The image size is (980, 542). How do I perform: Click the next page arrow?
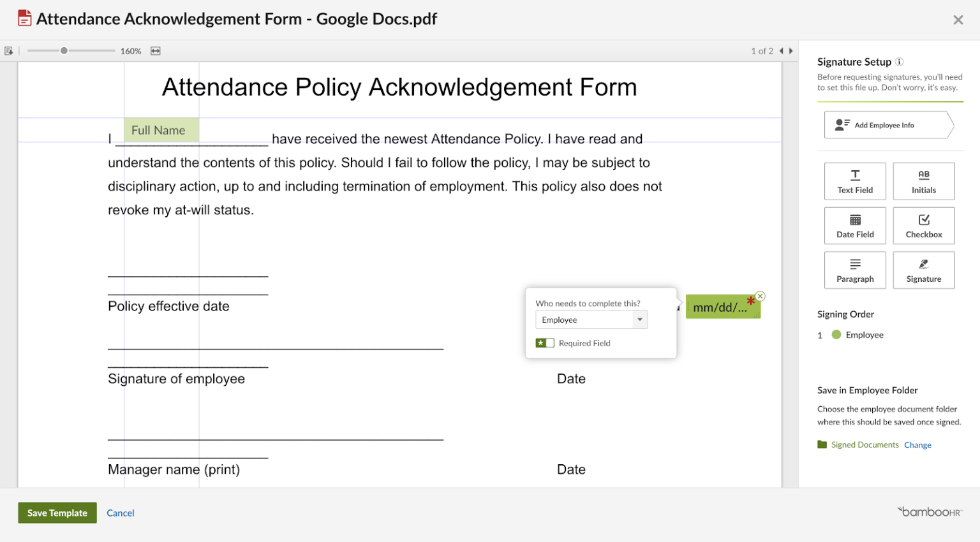[791, 50]
